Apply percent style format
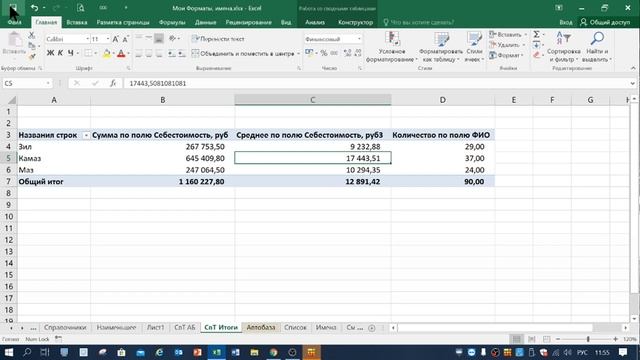 click(x=324, y=53)
